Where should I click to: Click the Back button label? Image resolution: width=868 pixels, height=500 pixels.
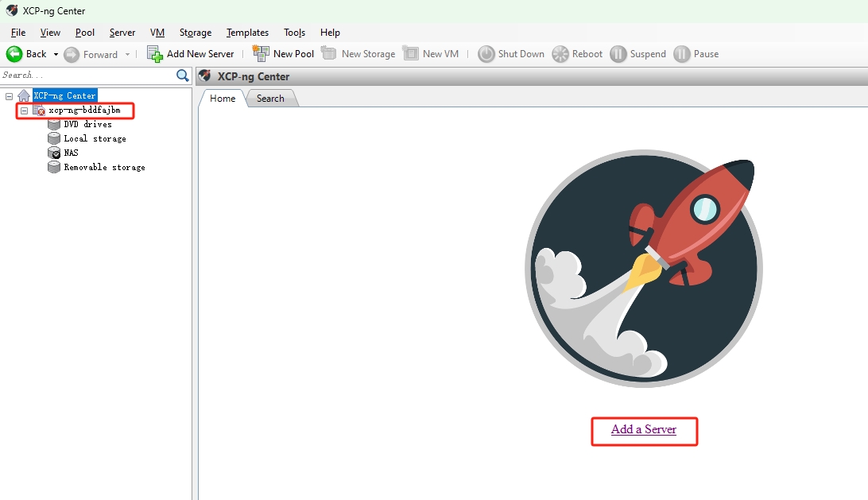(x=36, y=54)
